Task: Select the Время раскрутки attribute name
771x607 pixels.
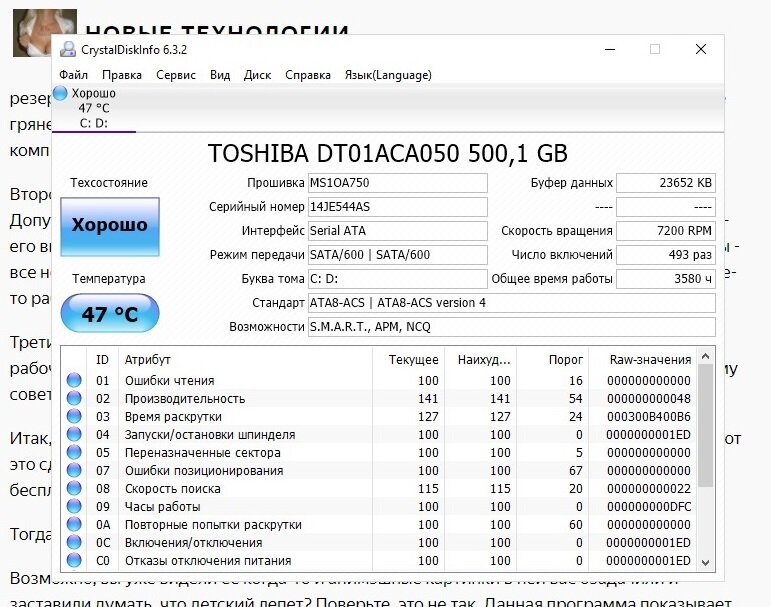Action: pyautogui.click(x=173, y=417)
